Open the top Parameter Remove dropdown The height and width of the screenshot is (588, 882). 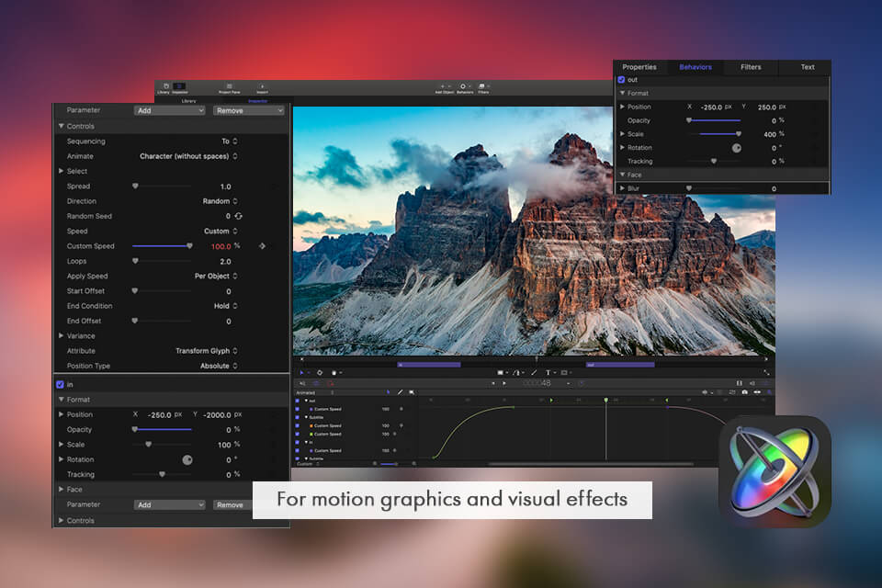pos(248,111)
